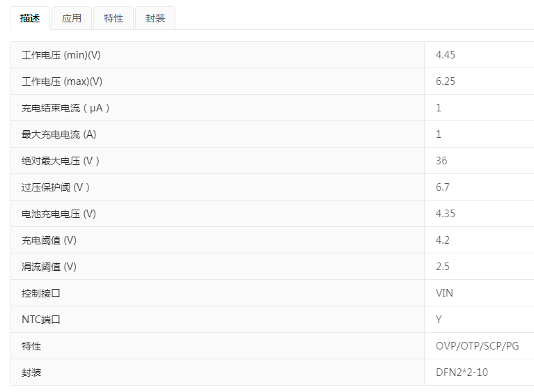
Task: Open the 封装 tab at top
Action: tap(155, 18)
